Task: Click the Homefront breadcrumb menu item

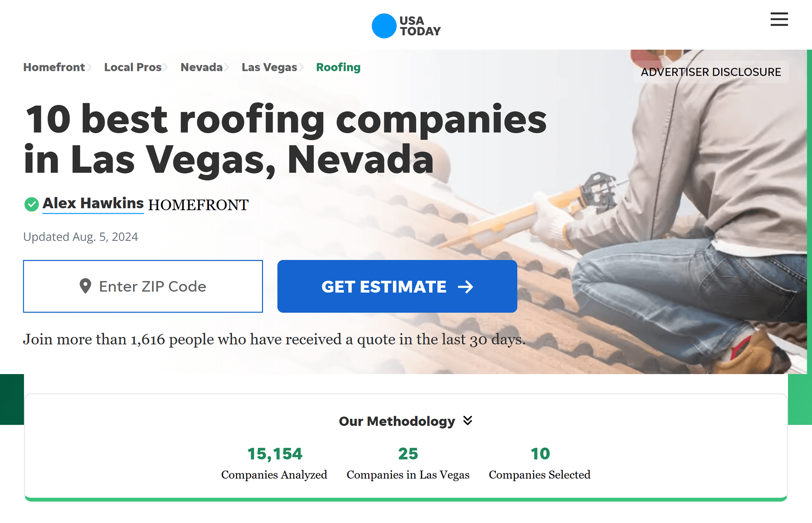Action: [x=54, y=67]
